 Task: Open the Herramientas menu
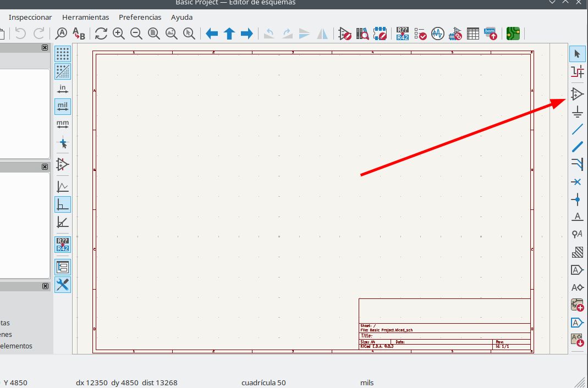coord(85,17)
